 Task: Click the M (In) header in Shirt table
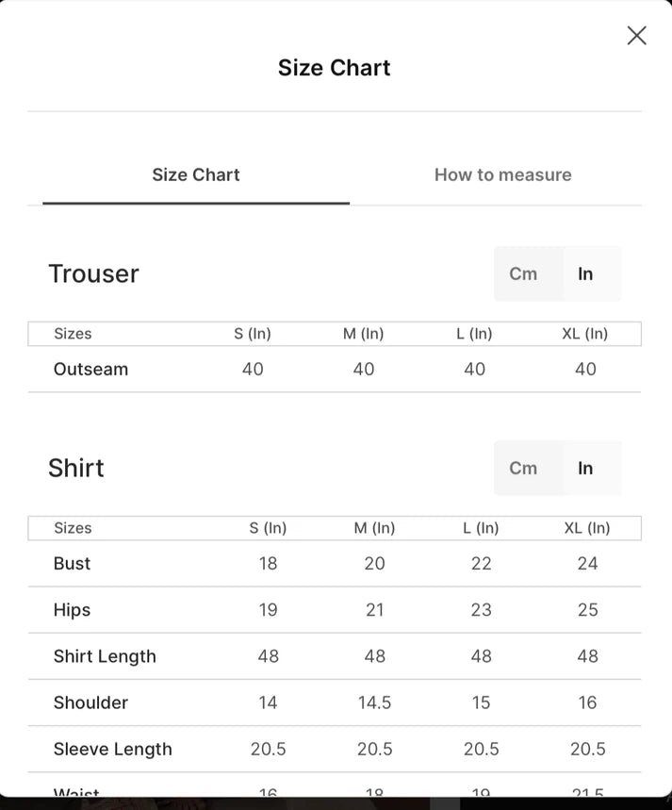(374, 528)
